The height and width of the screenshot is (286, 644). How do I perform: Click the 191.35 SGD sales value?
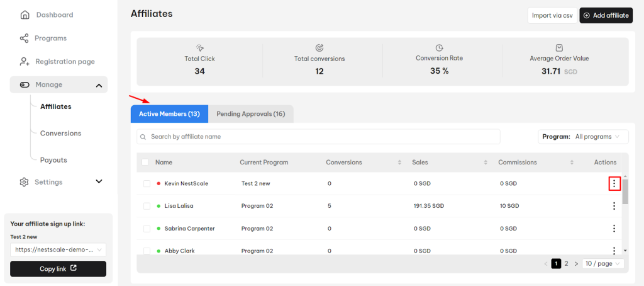429,206
